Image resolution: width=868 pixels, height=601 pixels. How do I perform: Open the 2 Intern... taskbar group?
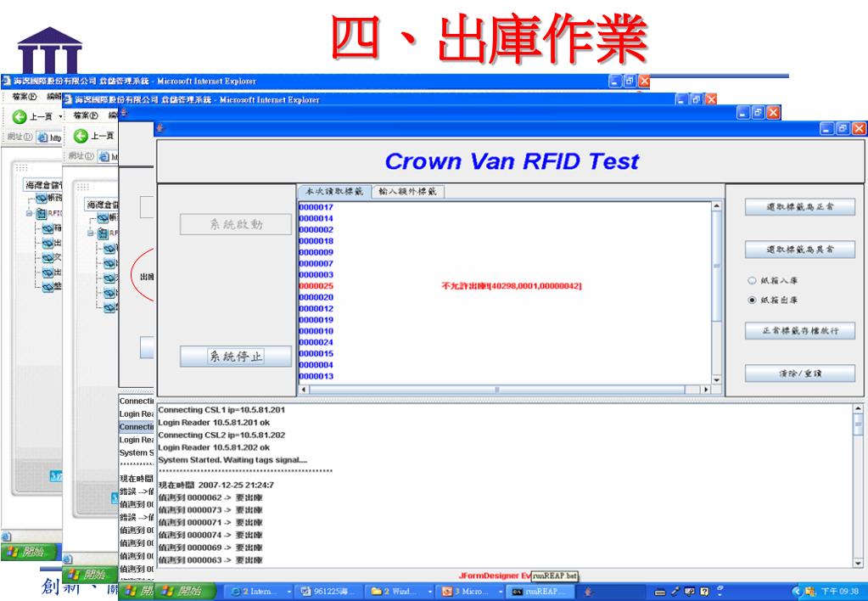click(260, 592)
